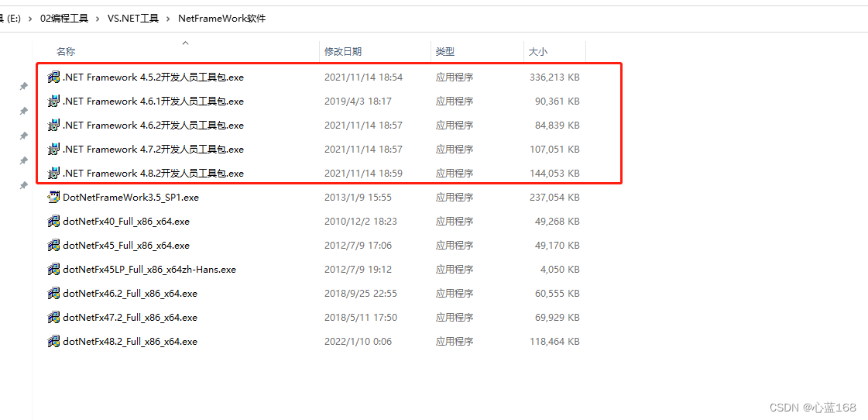Click size value 84,839 KB
This screenshot has height=420, width=868.
(558, 126)
